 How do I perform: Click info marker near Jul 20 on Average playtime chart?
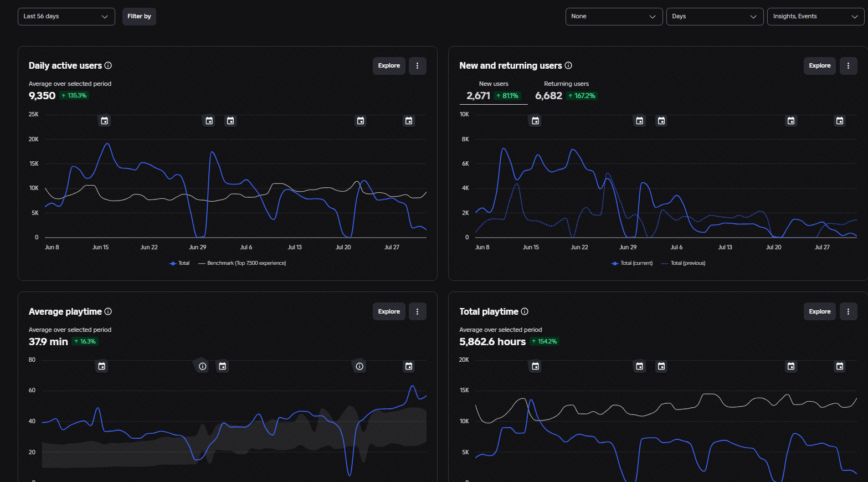click(360, 366)
